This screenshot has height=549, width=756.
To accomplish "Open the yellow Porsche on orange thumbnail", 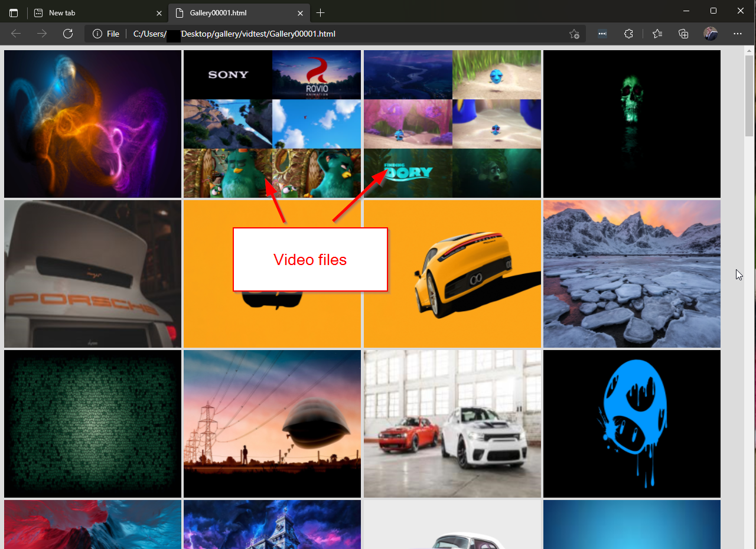I will [452, 274].
